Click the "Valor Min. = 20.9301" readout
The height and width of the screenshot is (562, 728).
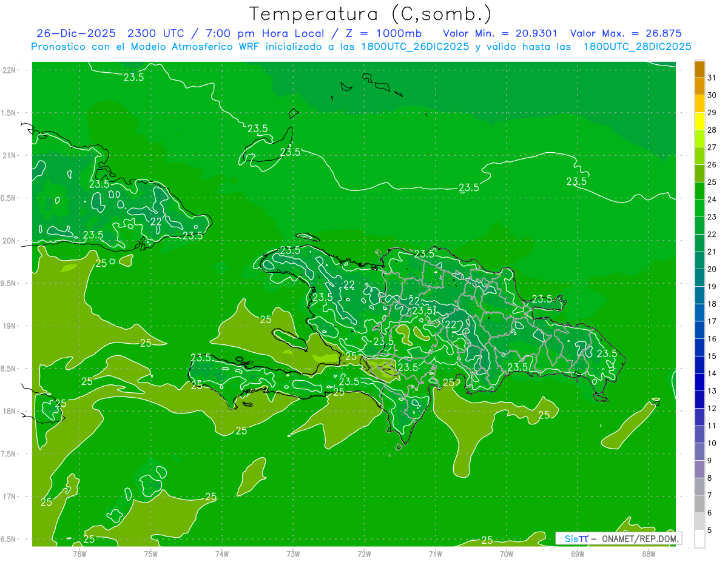[x=500, y=33]
